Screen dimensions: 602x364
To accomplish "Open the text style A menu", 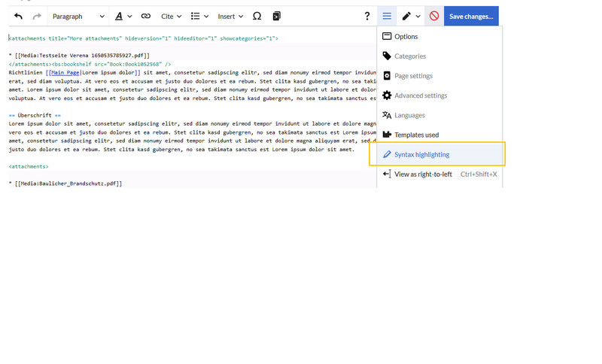I will point(123,16).
